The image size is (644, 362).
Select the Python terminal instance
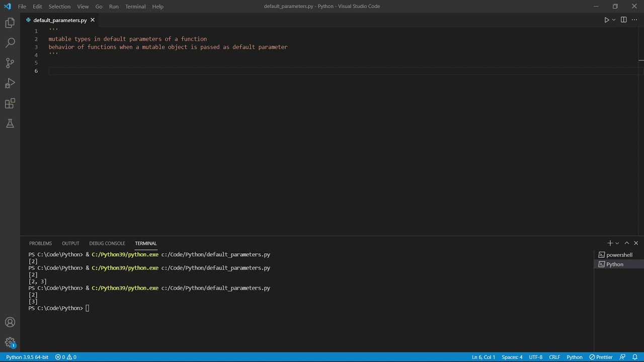[619, 264]
